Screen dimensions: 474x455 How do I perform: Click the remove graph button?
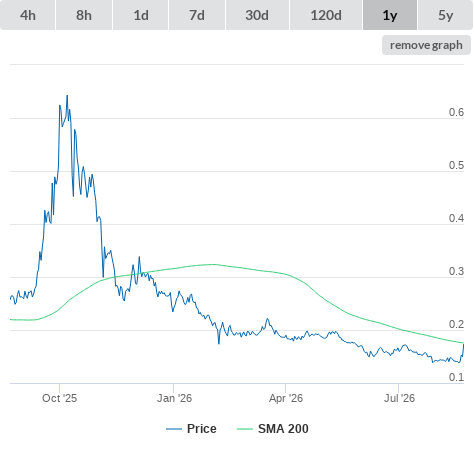pos(426,45)
